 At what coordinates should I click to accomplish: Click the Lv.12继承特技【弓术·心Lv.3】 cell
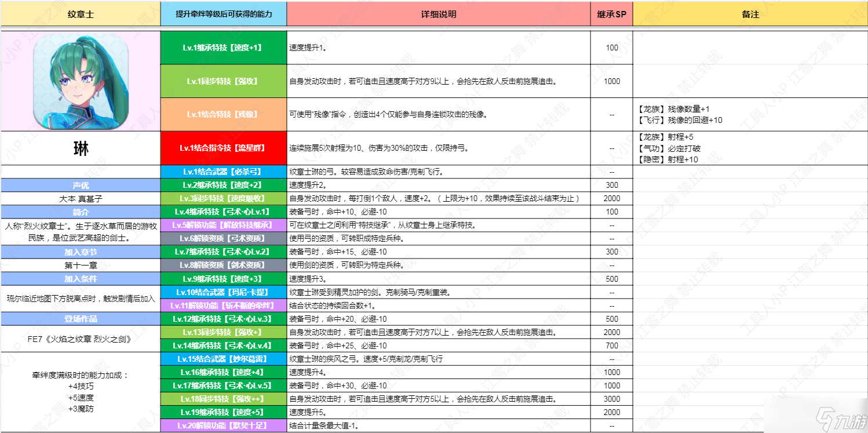[224, 319]
